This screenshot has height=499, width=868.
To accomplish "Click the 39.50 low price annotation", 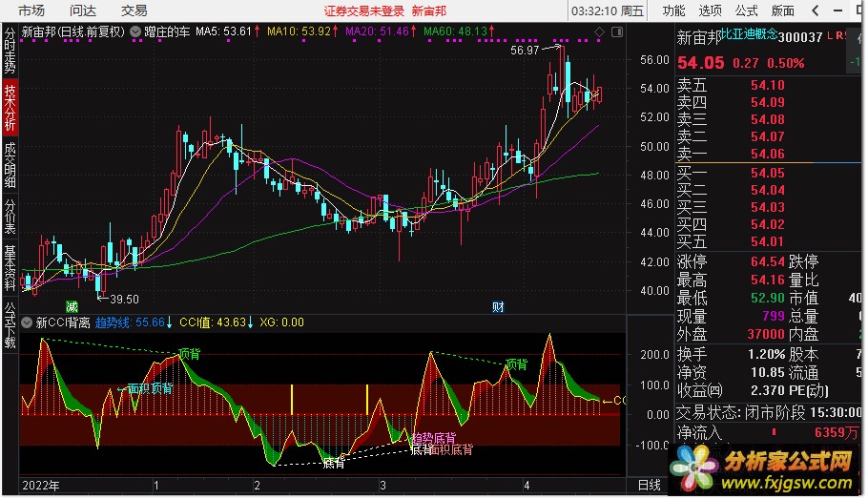I will tap(124, 300).
